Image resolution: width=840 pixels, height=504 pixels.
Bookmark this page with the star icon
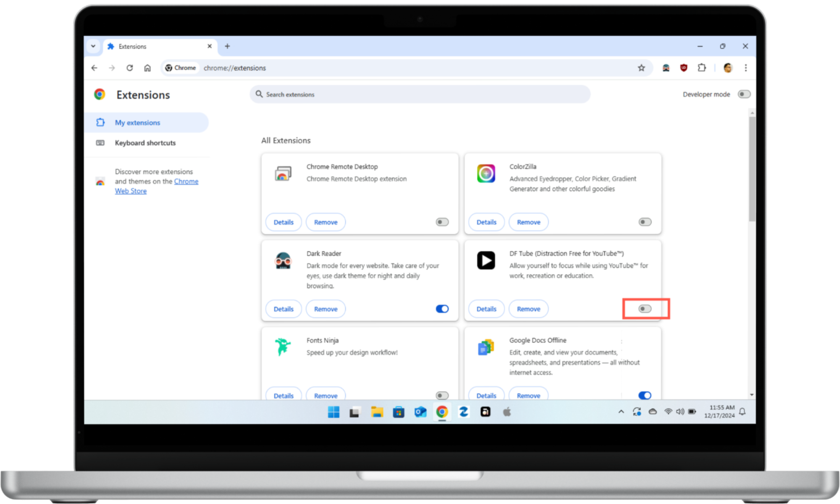coord(641,68)
